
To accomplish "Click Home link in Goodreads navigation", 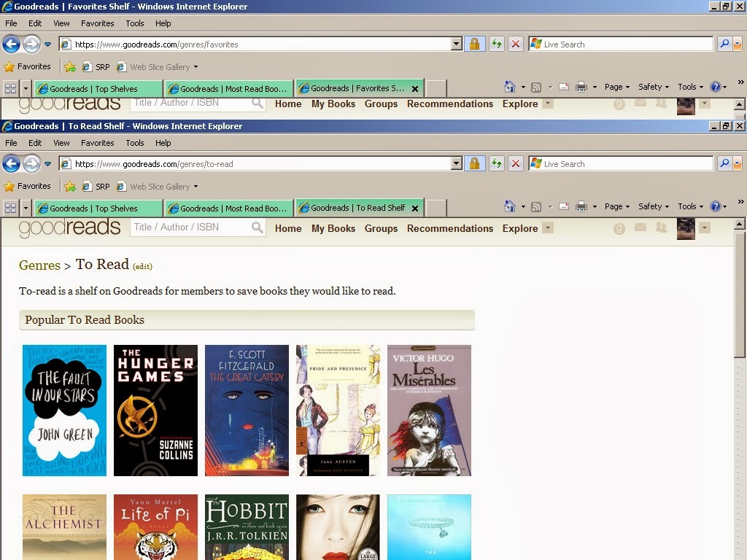I will [x=288, y=228].
